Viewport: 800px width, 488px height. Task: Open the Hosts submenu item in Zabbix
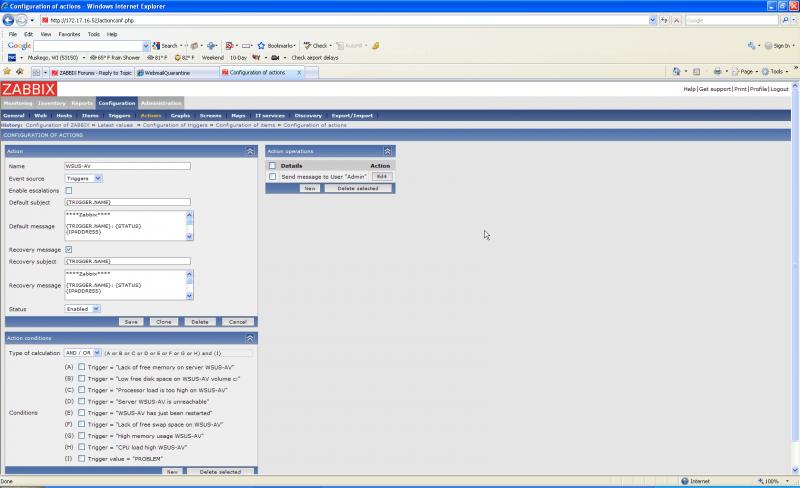point(64,115)
